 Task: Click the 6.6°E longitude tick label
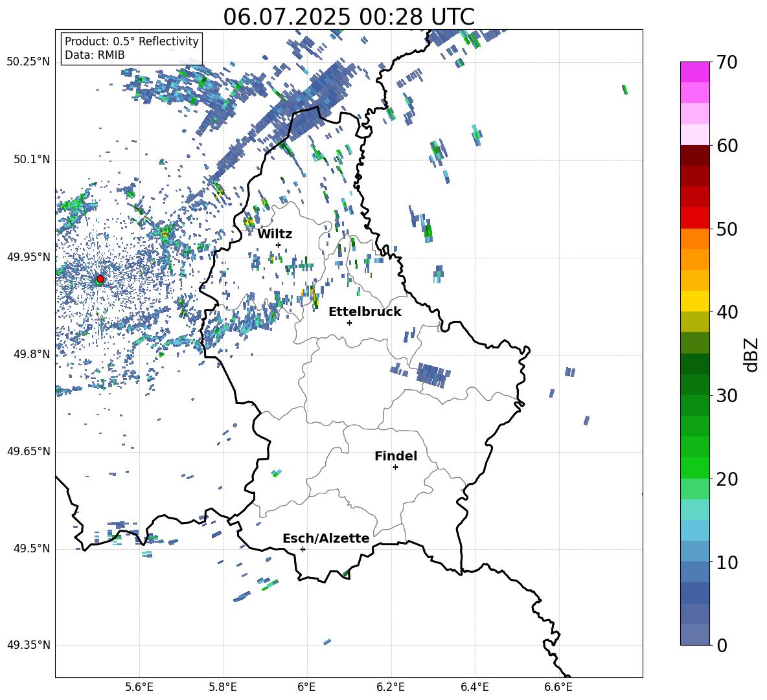[558, 687]
